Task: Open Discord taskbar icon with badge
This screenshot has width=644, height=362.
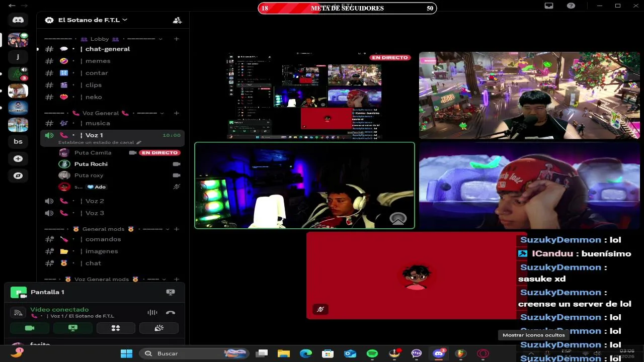Action: pos(439,353)
